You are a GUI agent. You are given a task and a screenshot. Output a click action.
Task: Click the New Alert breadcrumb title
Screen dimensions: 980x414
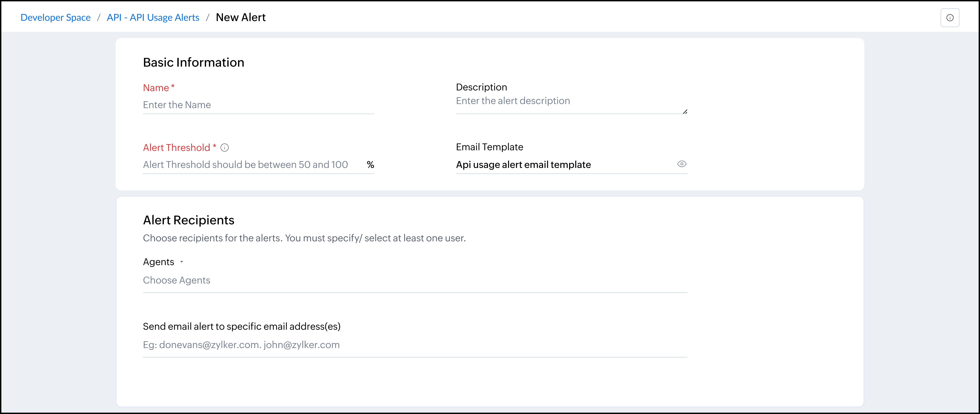[240, 18]
